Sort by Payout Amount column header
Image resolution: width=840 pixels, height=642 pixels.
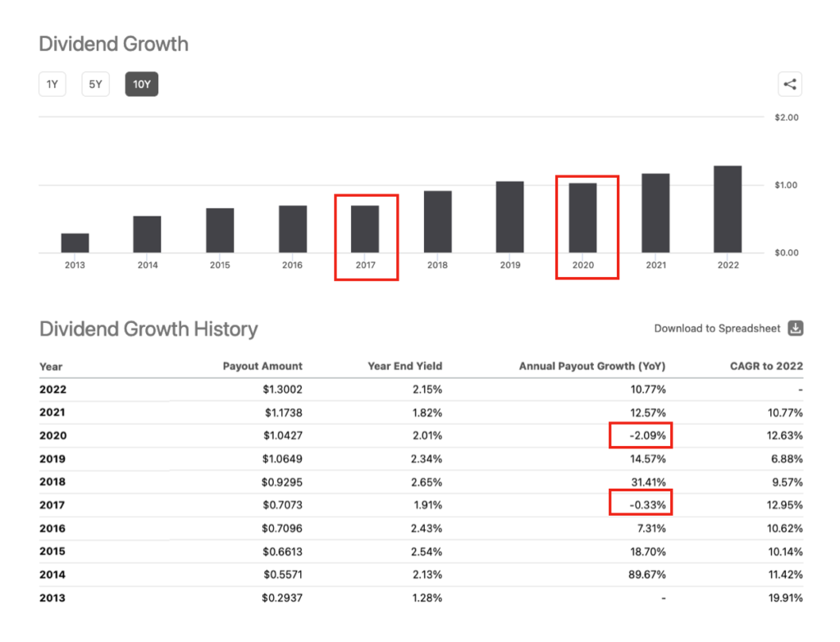[262, 367]
